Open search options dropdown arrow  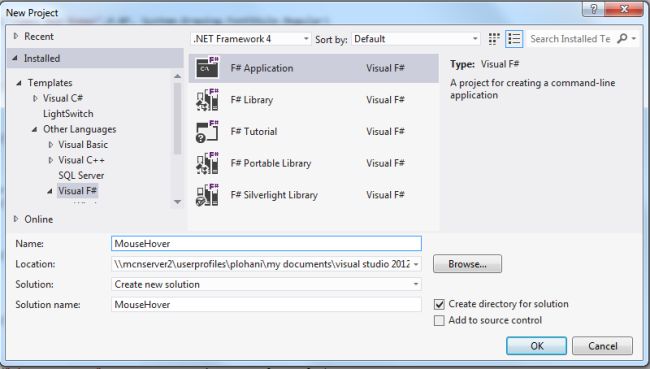pyautogui.click(x=633, y=39)
